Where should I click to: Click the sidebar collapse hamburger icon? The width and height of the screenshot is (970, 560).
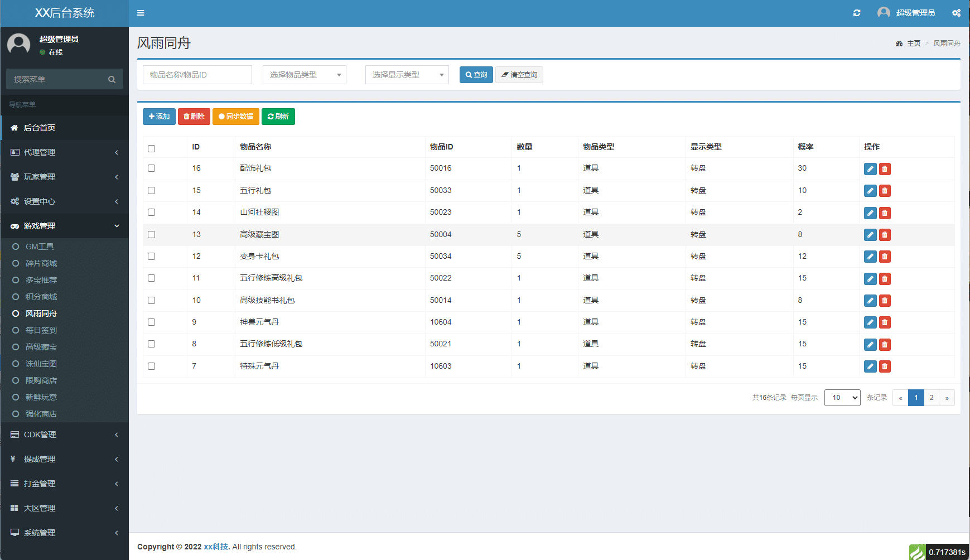point(141,12)
